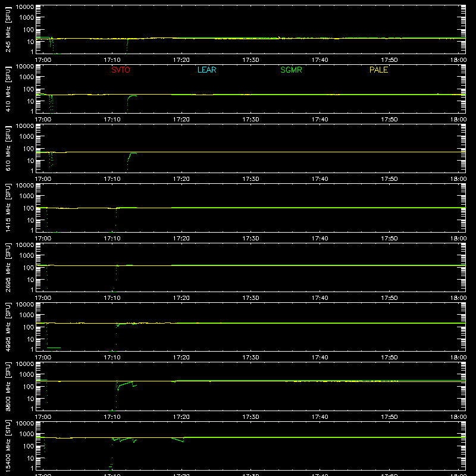The image size is (476, 476).
Task: Click the cyan LEAR station label
Action: pos(206,70)
